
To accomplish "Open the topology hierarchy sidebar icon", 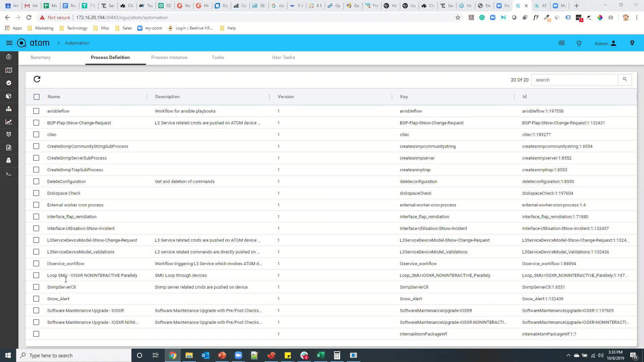I will coord(9,109).
